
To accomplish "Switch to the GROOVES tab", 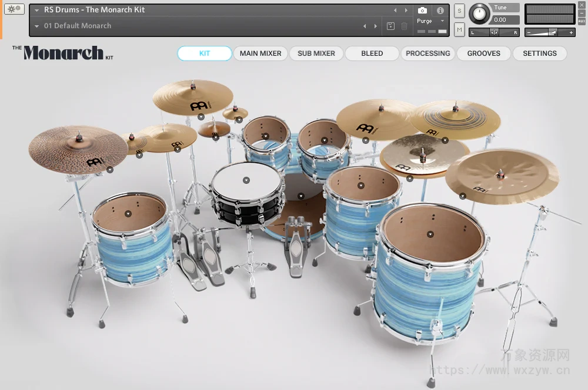I will pyautogui.click(x=483, y=53).
